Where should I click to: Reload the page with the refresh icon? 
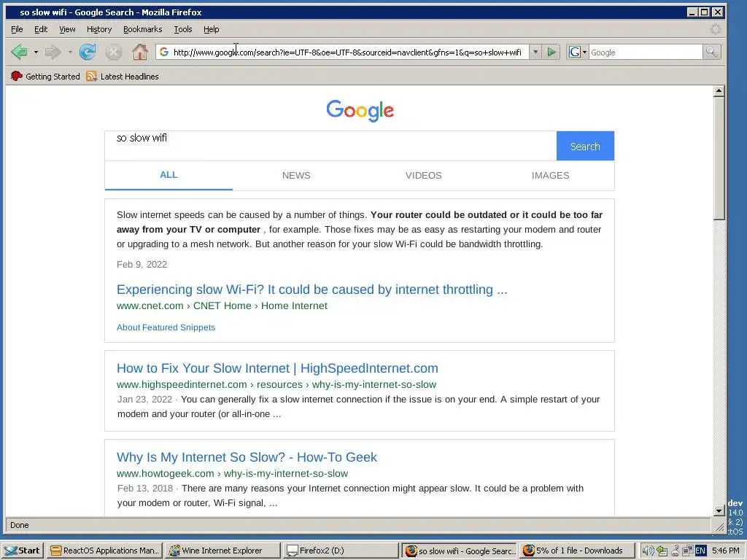[x=88, y=52]
